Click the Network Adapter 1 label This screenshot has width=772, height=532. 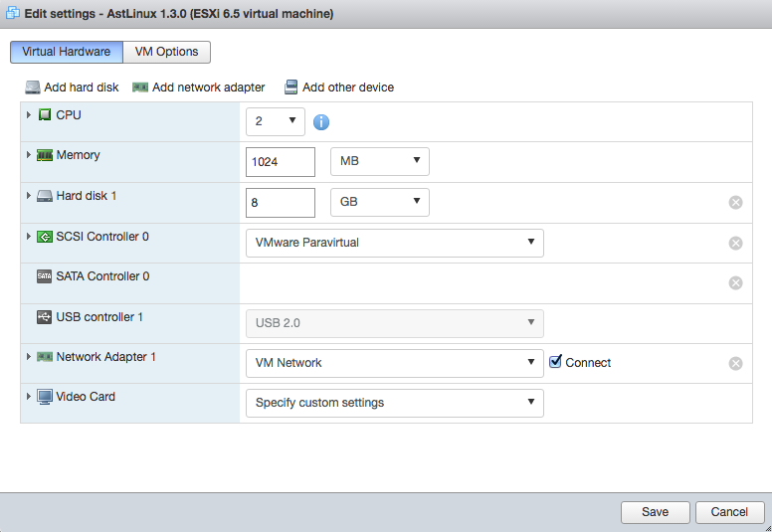[x=105, y=357]
